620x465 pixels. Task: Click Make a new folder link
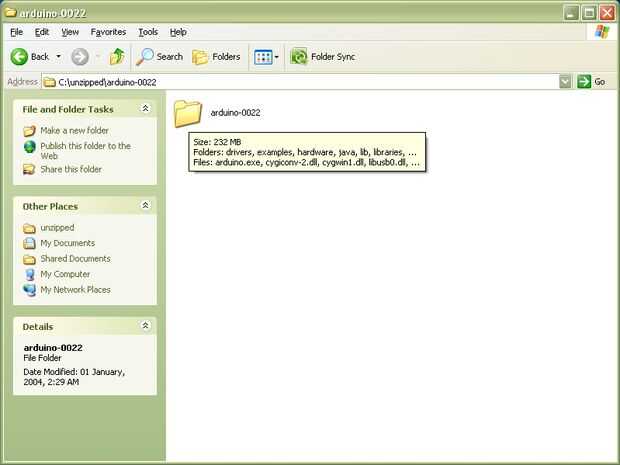[74, 130]
